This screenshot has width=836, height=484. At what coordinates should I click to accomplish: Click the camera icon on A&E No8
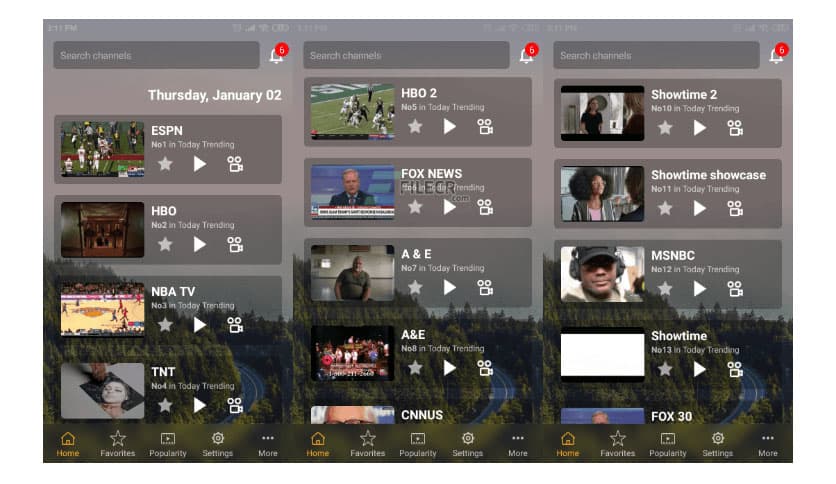[485, 368]
